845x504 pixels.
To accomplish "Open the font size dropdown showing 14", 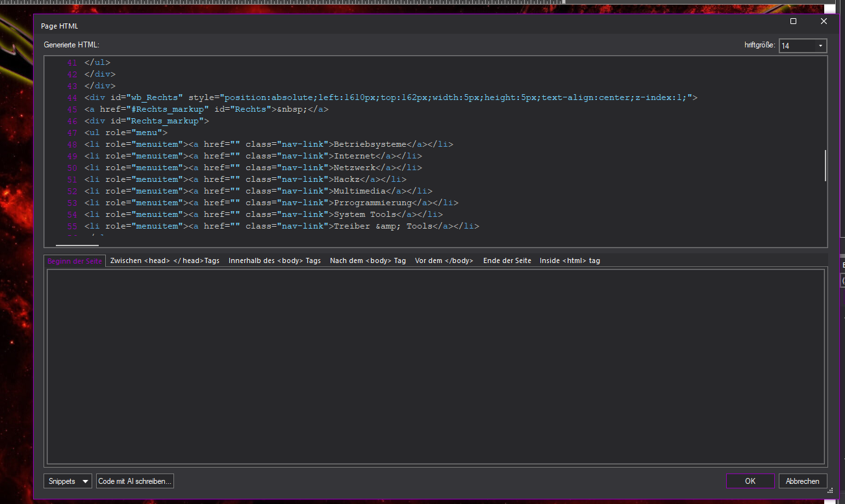I will [x=803, y=45].
